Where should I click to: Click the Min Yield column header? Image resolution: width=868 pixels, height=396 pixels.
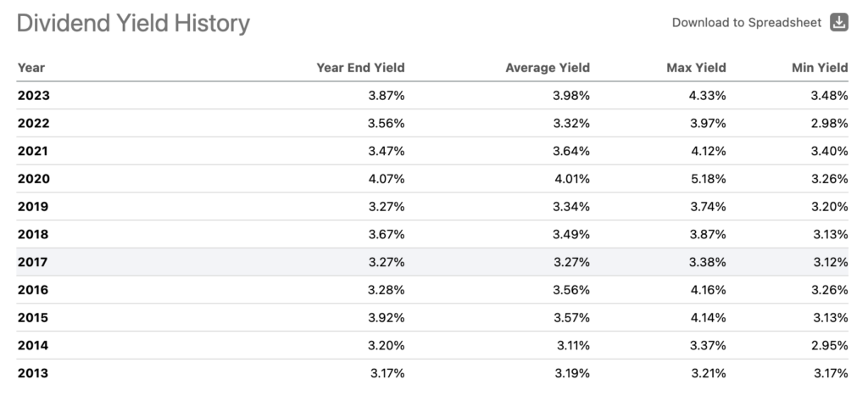point(820,68)
